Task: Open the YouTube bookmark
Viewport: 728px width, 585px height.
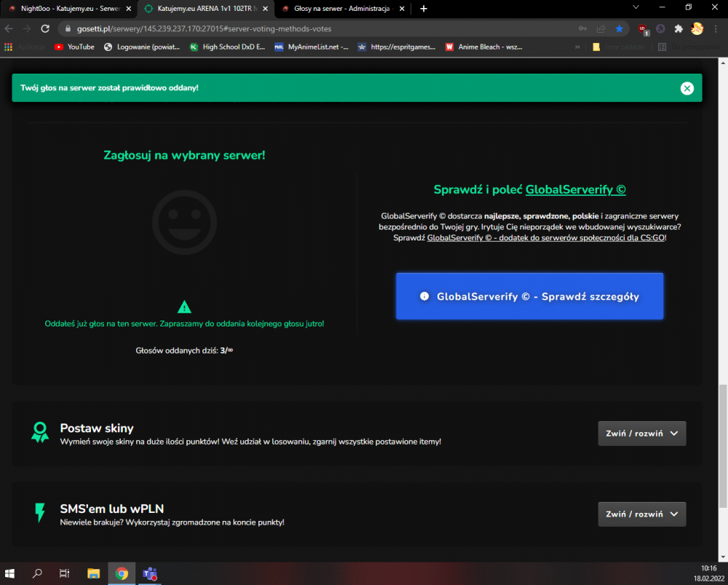Action: click(74, 47)
